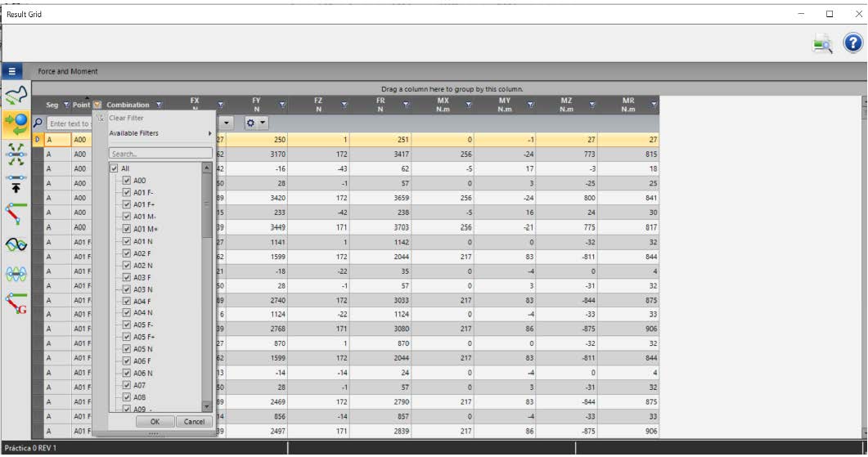Select the pipe displacement icon atop the sidebar
Viewport: 868px width, 457px height.
[x=16, y=95]
